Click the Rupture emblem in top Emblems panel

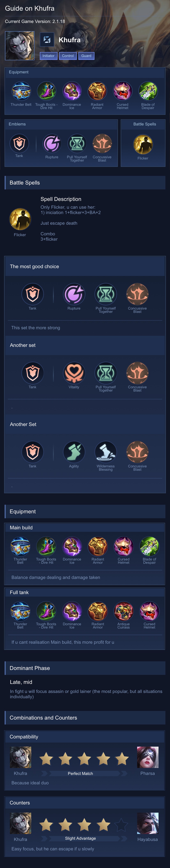pos(52,144)
